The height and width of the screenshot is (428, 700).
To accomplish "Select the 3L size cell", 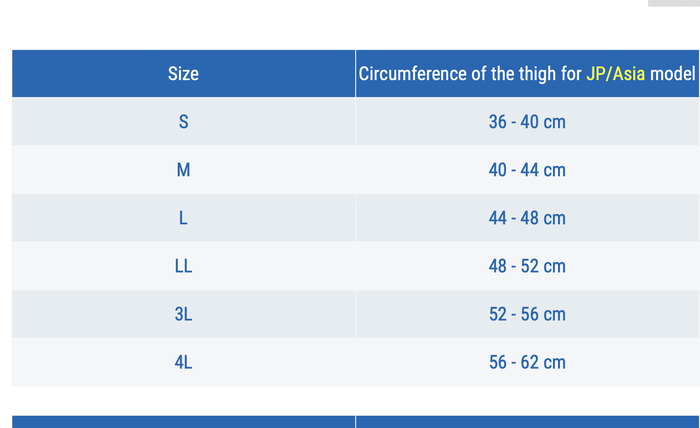I will click(x=183, y=314).
